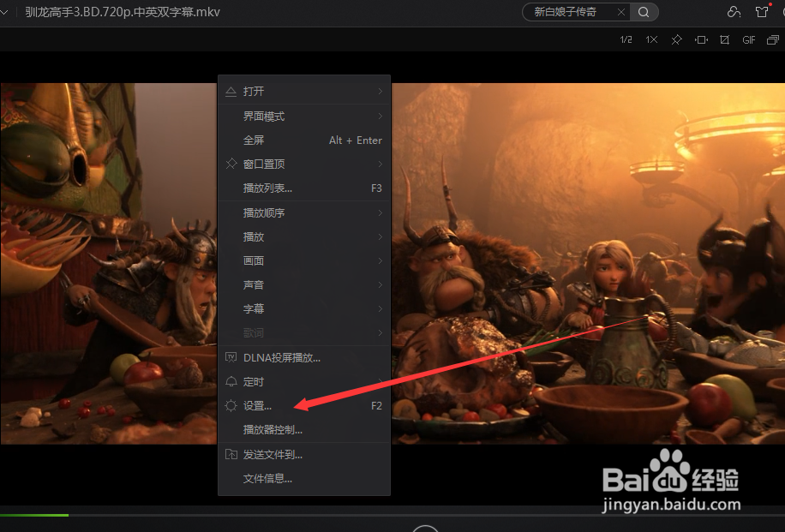Click the 1X playback speed icon

(652, 39)
